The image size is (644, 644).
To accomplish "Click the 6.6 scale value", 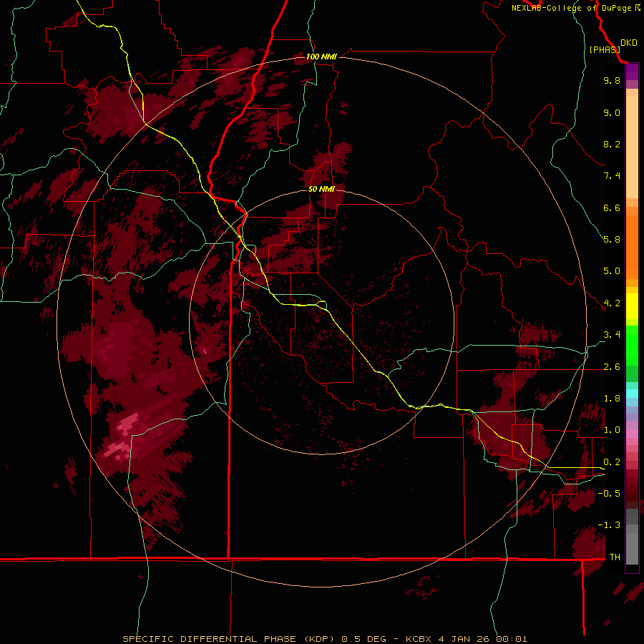I will (612, 208).
